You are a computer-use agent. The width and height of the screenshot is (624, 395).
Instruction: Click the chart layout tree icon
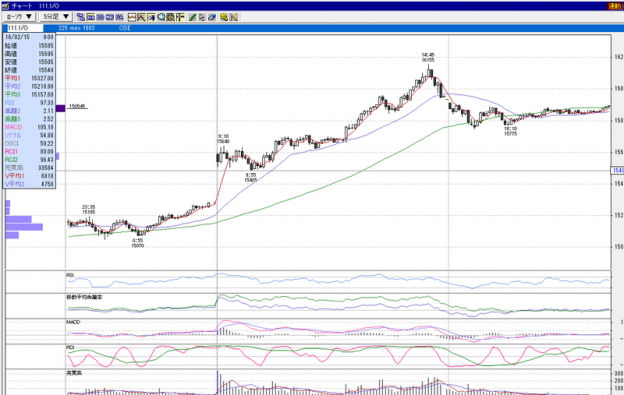[81, 17]
